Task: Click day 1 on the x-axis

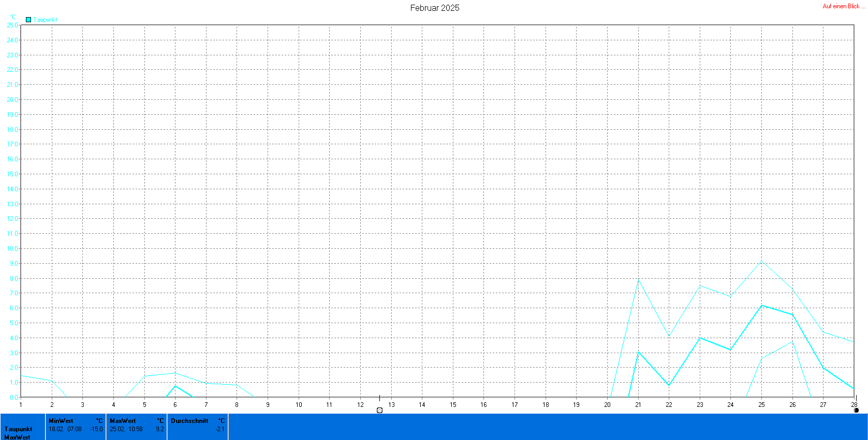Action: click(21, 404)
